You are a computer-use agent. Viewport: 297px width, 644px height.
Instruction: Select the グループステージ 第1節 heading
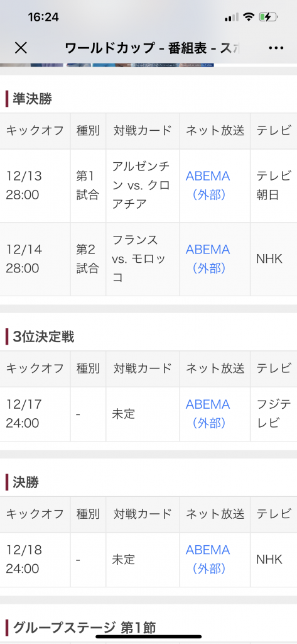[84, 628]
